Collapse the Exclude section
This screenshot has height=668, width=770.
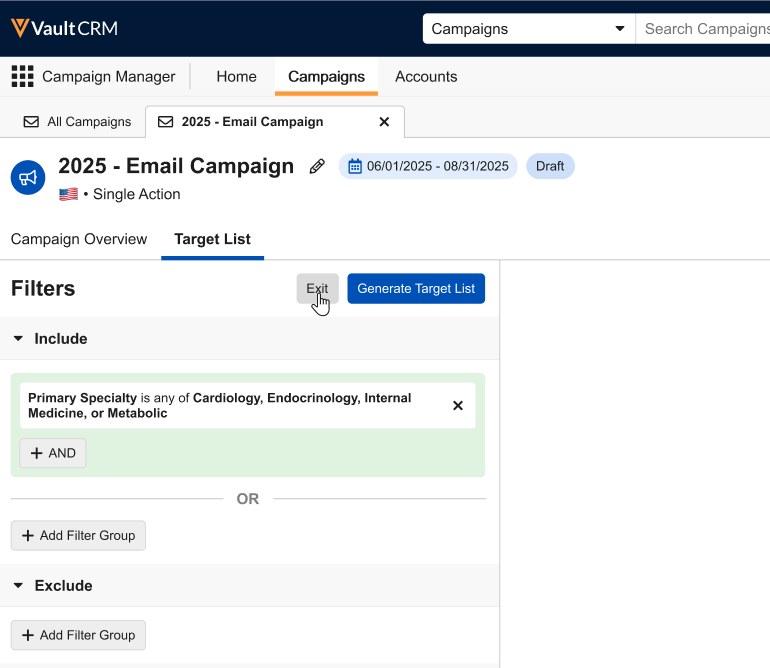[18, 586]
